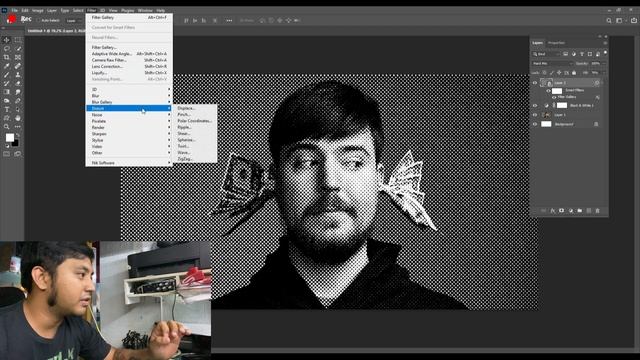Delete layer with trash icon
The image size is (640, 360).
coord(598,211)
